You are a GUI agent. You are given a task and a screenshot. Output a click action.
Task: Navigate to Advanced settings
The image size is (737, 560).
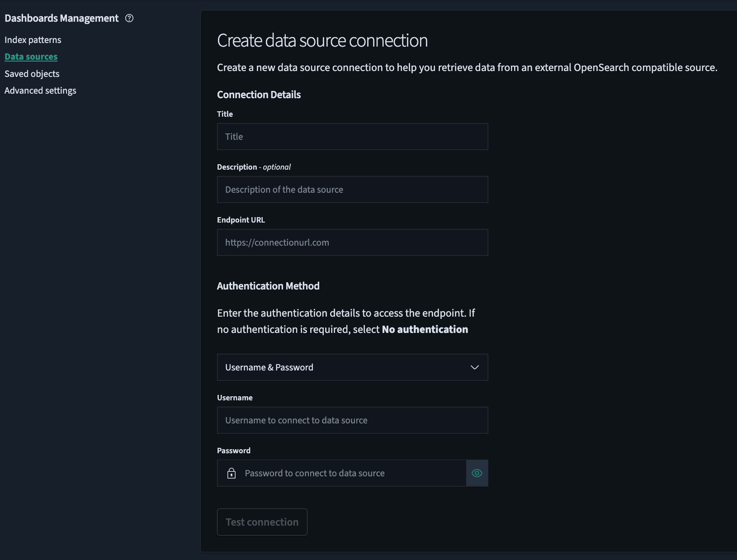(40, 90)
